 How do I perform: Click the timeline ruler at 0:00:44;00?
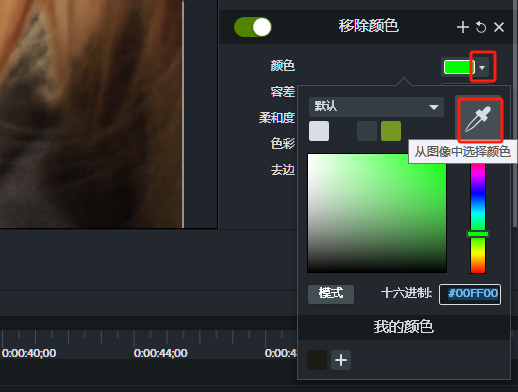(160, 353)
